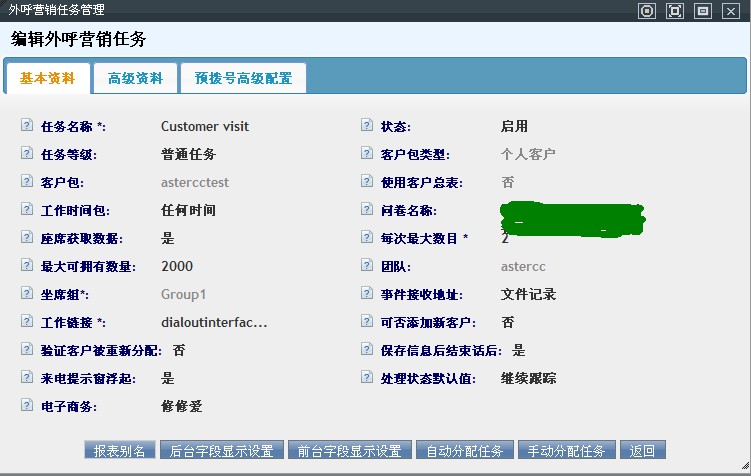Click help icon beside 处理状态默认值
Viewport: 751px width, 476px height.
point(366,379)
